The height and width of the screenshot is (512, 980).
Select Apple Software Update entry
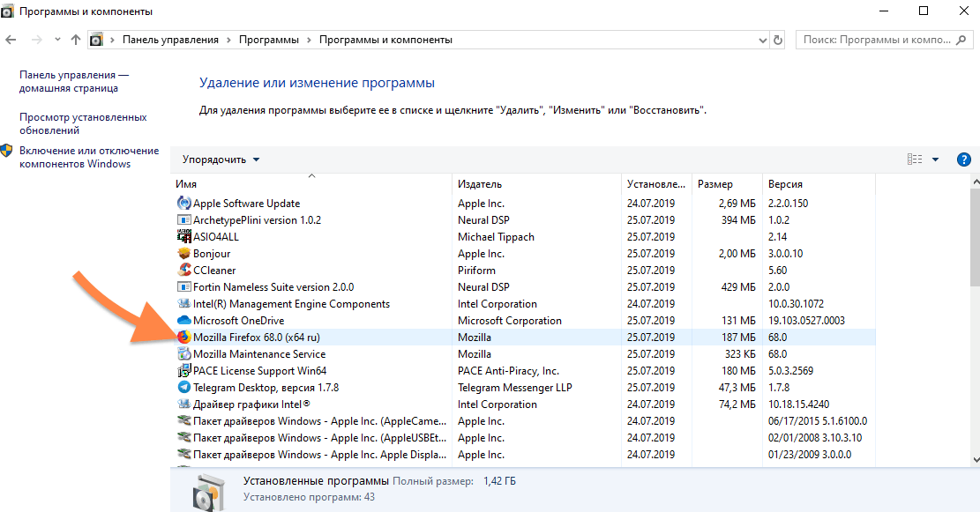(246, 204)
